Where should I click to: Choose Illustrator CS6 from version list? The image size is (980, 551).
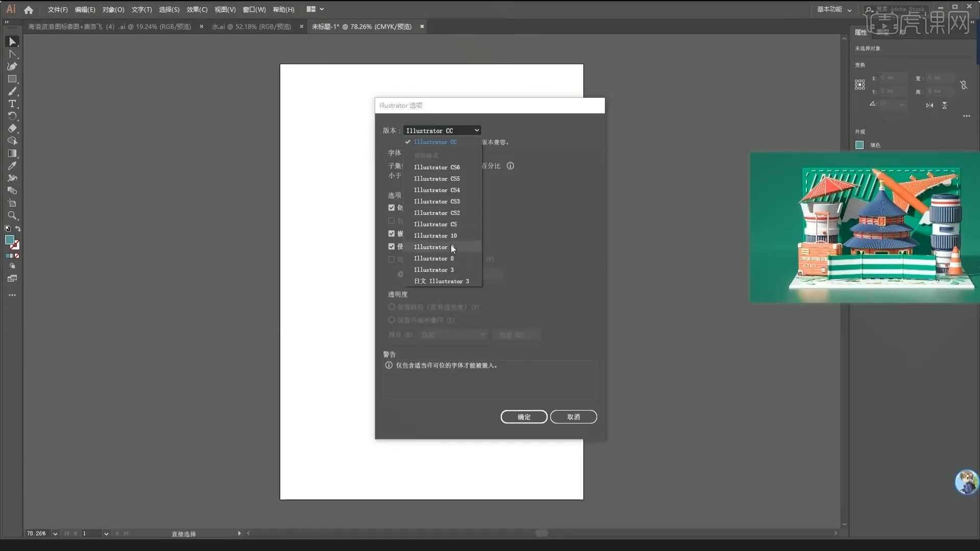(x=436, y=167)
